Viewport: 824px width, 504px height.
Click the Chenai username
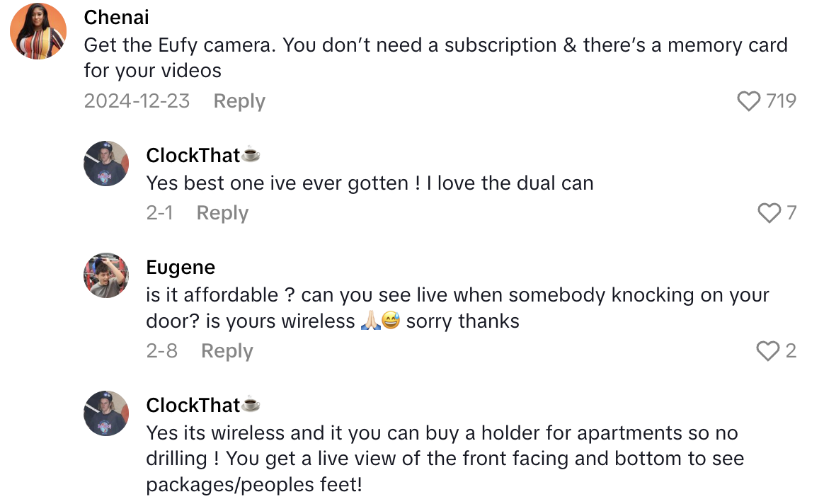(x=117, y=17)
